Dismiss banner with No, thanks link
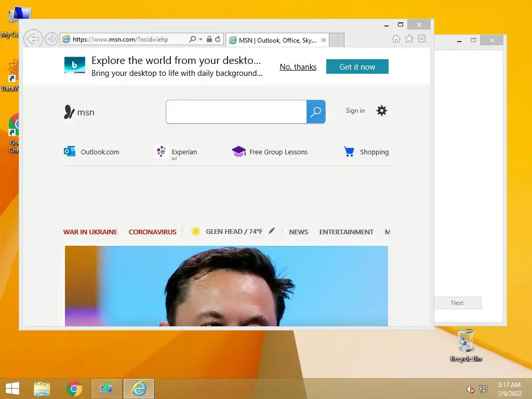532x399 pixels. 298,67
